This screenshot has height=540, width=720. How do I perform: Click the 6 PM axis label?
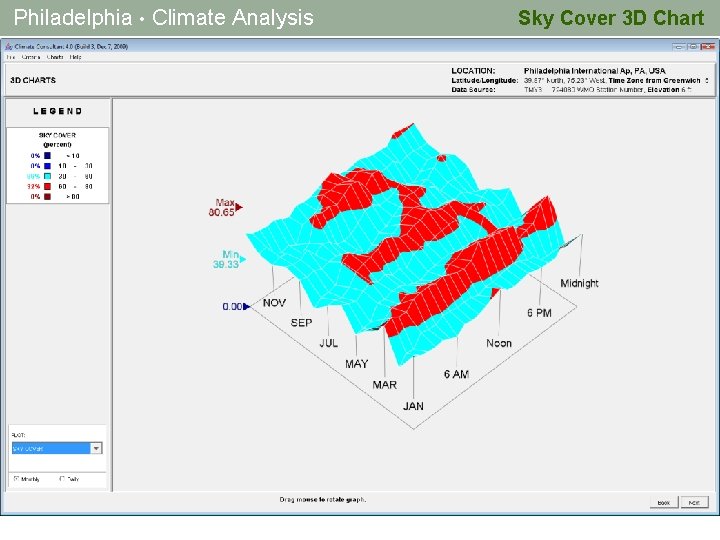(539, 313)
